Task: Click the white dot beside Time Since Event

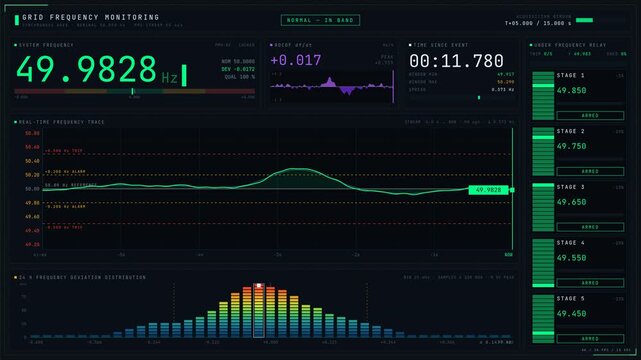Action: click(x=410, y=45)
